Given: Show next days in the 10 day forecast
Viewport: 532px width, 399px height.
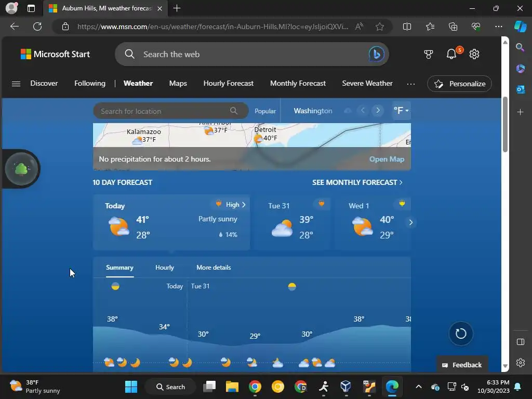Looking at the screenshot, I should point(410,222).
